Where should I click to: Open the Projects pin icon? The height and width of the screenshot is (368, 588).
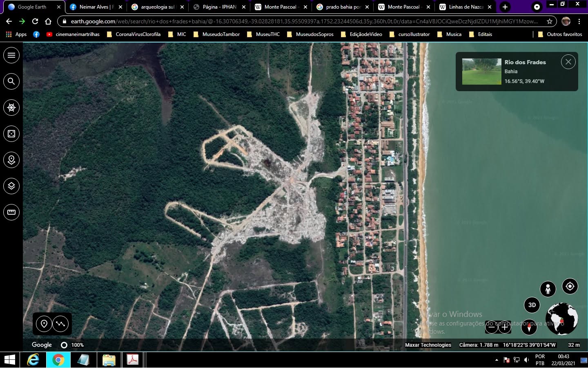(11, 160)
